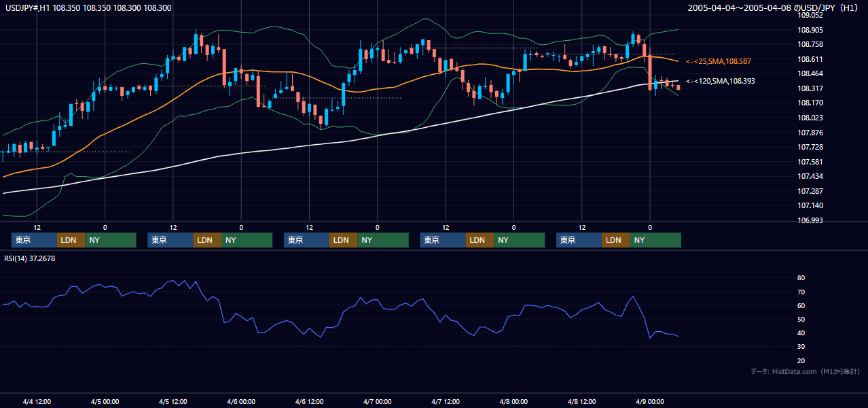Click the date range title 2005-04-04~2005-04-08 USD/JPY
The image size is (868, 408).
[774, 8]
